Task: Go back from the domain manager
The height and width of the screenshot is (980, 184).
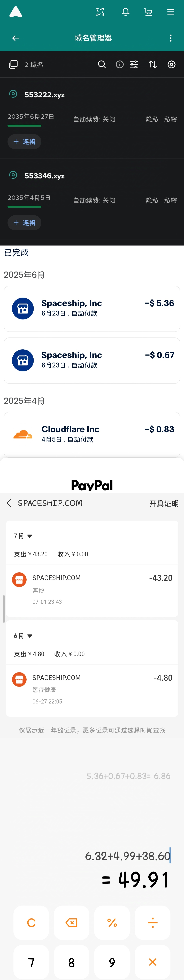Action: pos(16,38)
